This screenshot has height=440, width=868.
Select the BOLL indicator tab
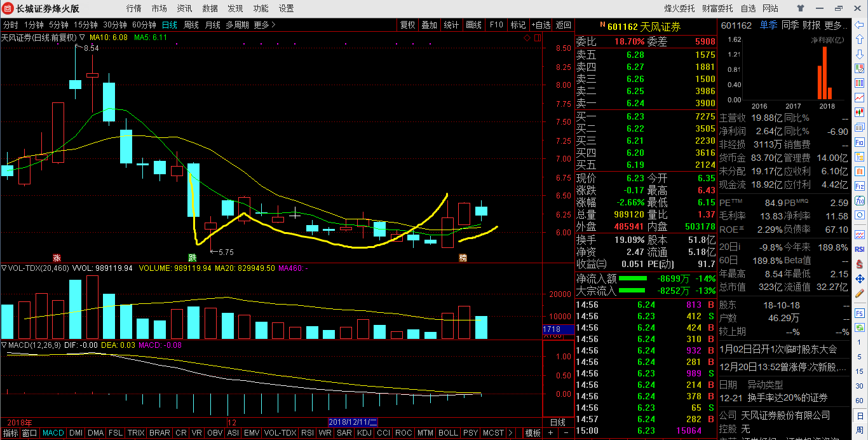click(448, 433)
